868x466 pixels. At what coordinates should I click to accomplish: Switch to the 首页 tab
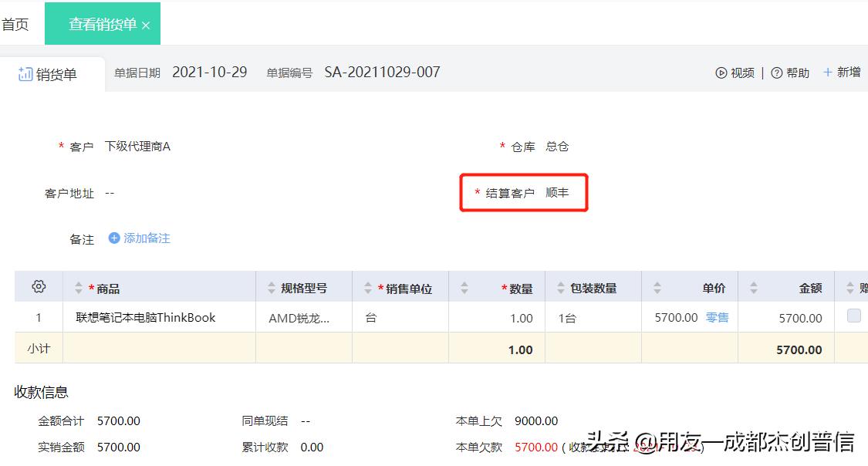point(17,22)
